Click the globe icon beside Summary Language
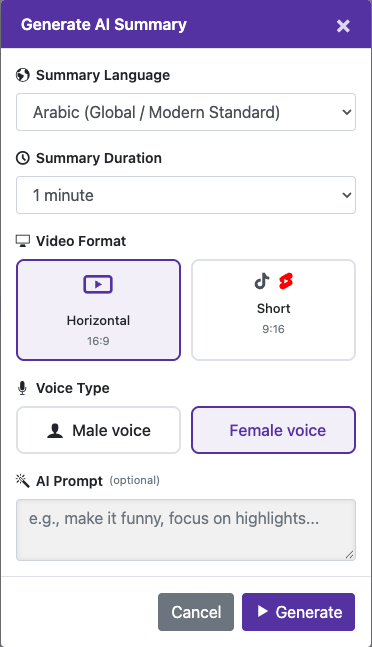This screenshot has width=372, height=647. (23, 75)
